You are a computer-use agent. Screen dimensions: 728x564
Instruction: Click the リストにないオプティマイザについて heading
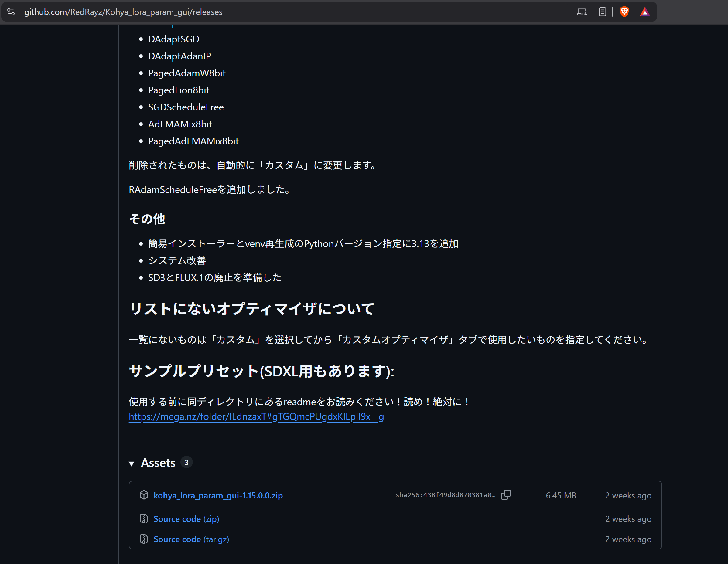[251, 308]
